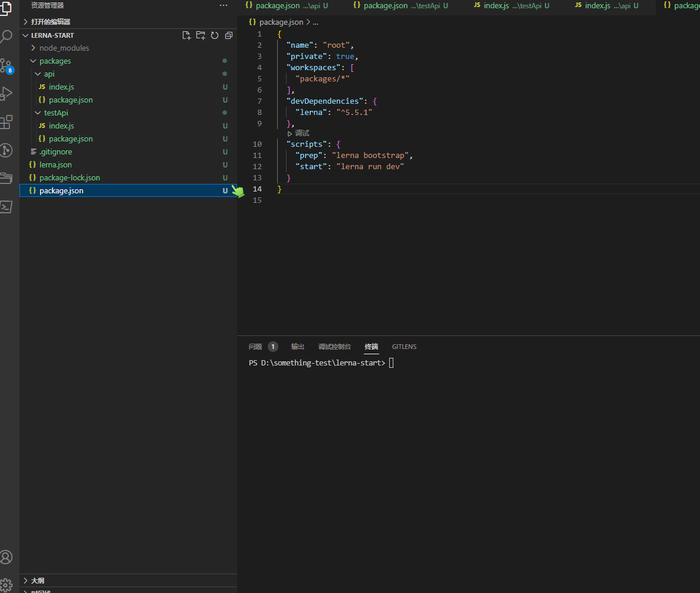Click the "lerna bootstrap" string in editor
Screen dimensions: 700x593
[x=370, y=155]
